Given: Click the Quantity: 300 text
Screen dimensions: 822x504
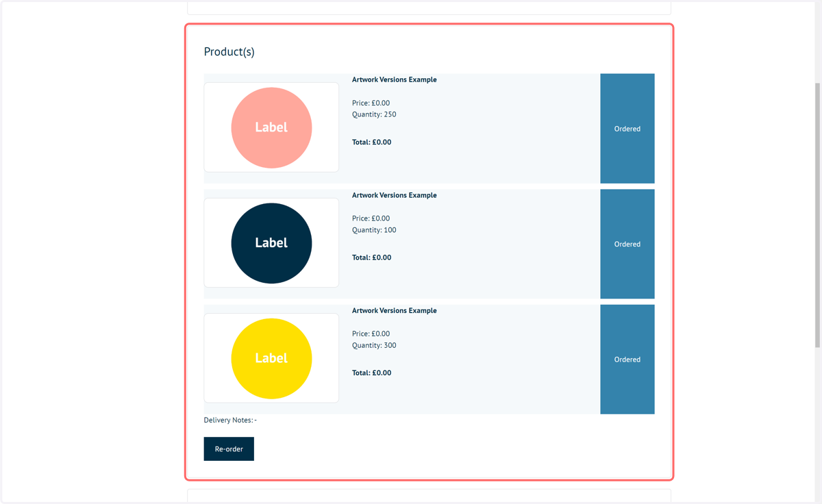Looking at the screenshot, I should [x=374, y=345].
